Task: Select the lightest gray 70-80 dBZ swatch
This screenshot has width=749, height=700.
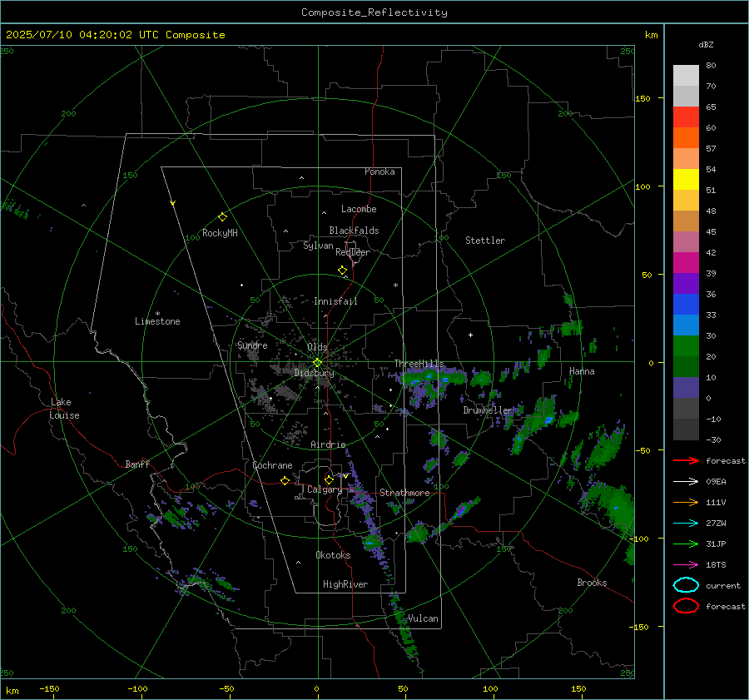Action: [x=686, y=76]
